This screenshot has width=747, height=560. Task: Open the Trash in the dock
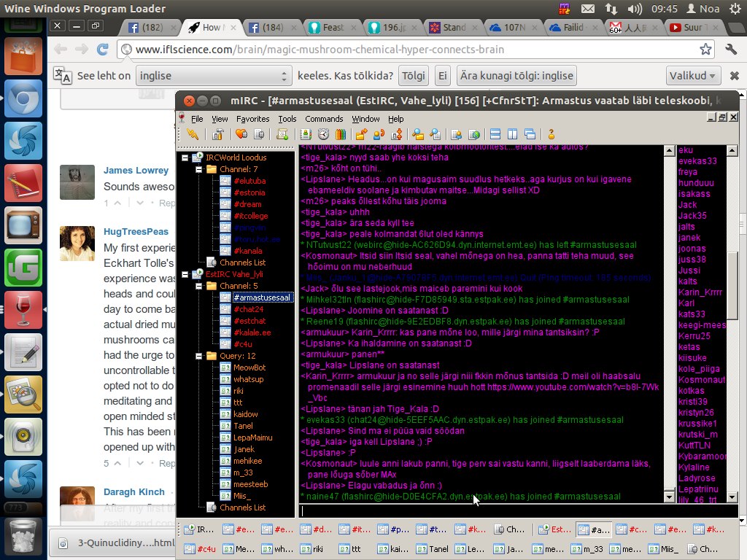point(23,537)
